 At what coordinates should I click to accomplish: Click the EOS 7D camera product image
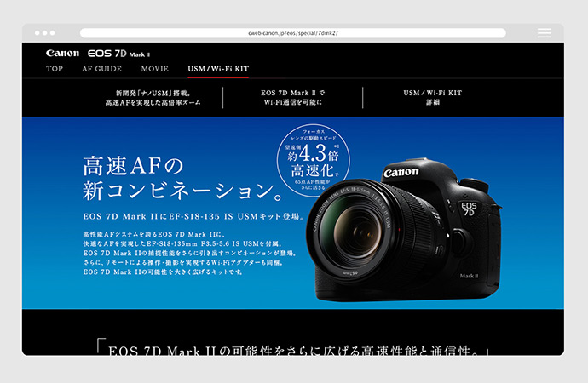point(404,230)
